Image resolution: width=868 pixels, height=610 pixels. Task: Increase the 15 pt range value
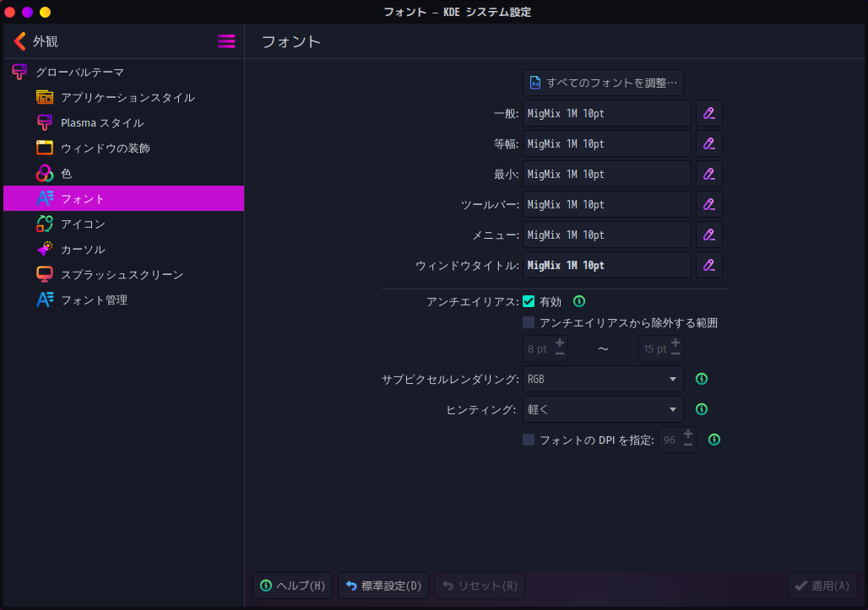coord(675,343)
